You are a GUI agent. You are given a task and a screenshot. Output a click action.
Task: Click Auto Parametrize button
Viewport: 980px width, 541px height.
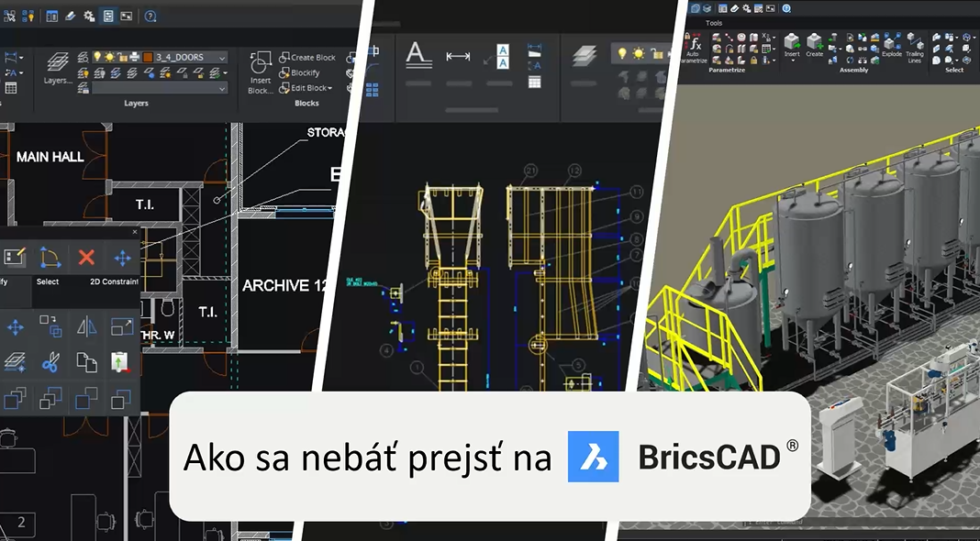click(x=693, y=50)
